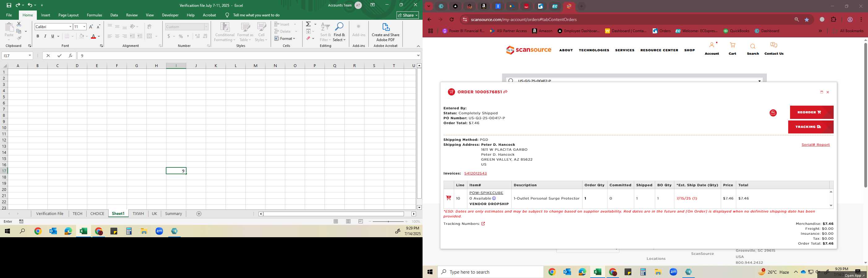Switch to Page Break Preview in status bar

(361, 221)
